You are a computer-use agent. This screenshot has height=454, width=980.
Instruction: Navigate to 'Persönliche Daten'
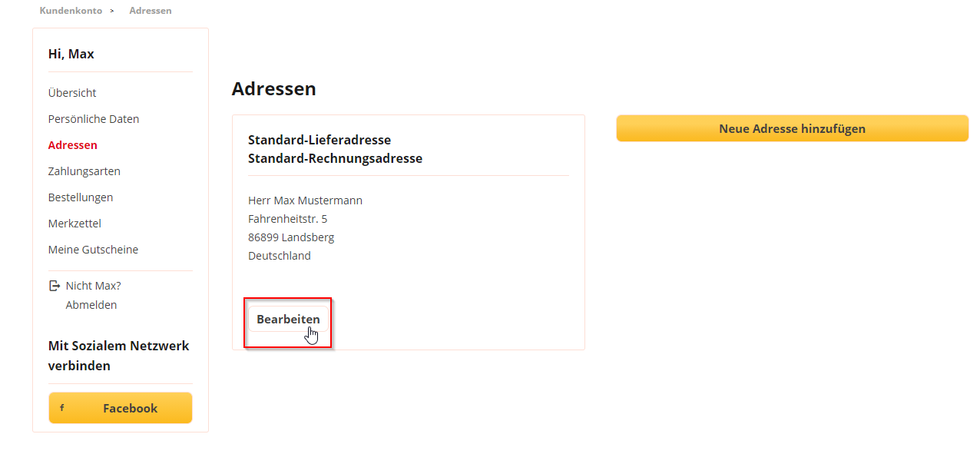93,118
